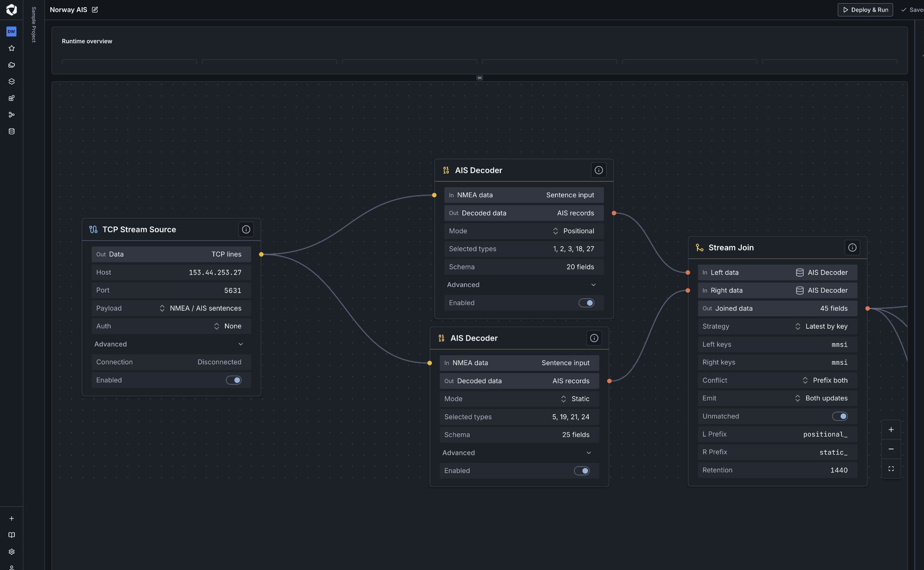Edit the Port field 5631
The image size is (924, 570).
[x=171, y=290]
